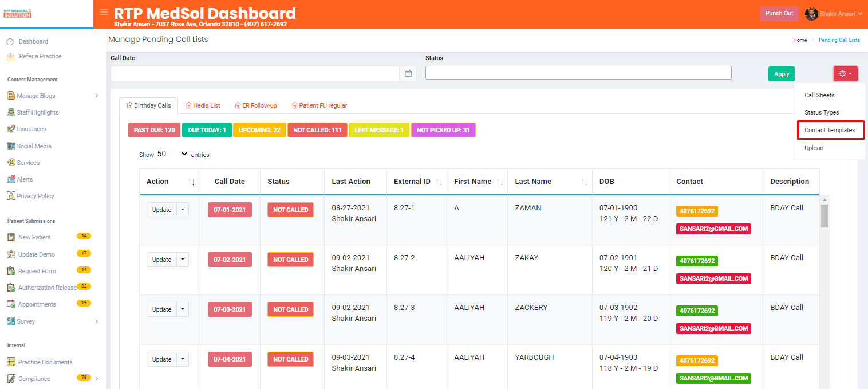868x389 pixels.
Task: Expand the Manage Blogs submenu chevron
Action: coord(97,96)
